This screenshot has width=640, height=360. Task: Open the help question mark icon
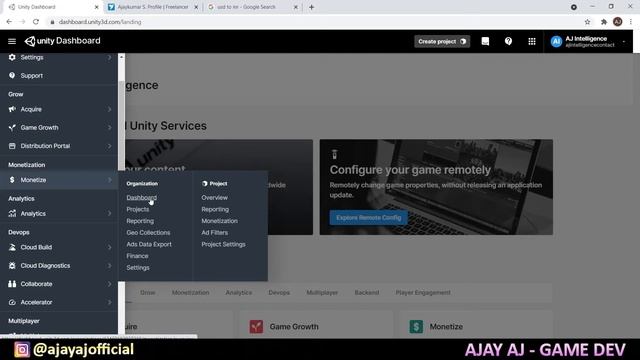508,41
